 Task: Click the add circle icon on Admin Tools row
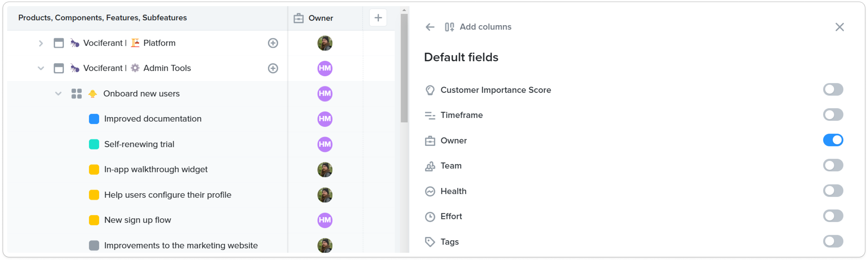(273, 68)
